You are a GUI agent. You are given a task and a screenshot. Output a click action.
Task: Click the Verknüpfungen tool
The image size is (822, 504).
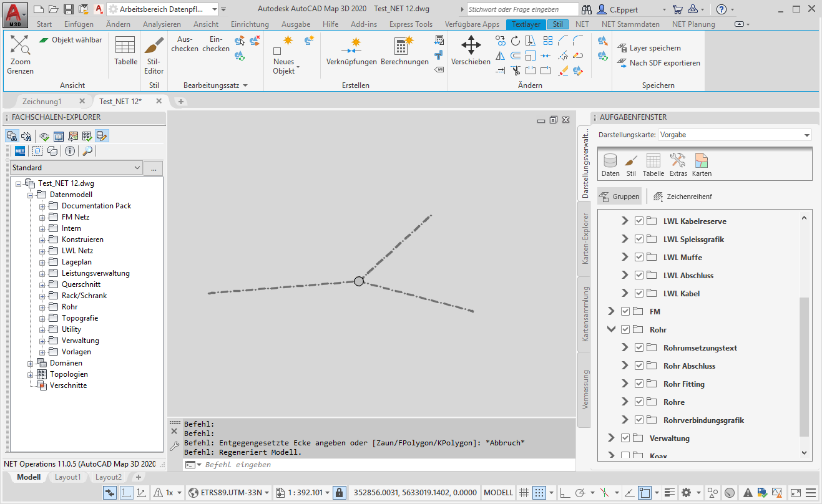coord(351,51)
